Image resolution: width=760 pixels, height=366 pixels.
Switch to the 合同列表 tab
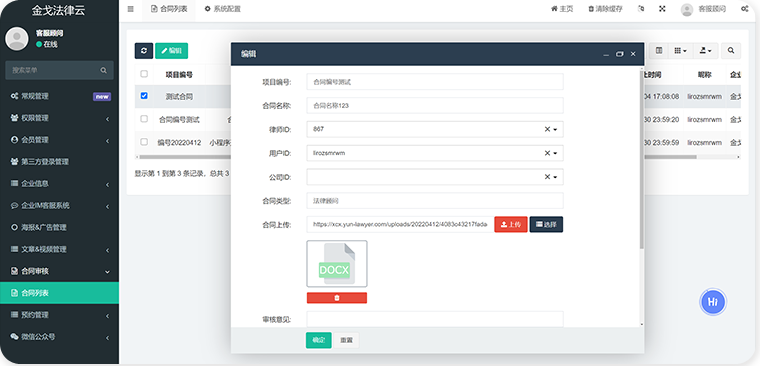pos(169,9)
